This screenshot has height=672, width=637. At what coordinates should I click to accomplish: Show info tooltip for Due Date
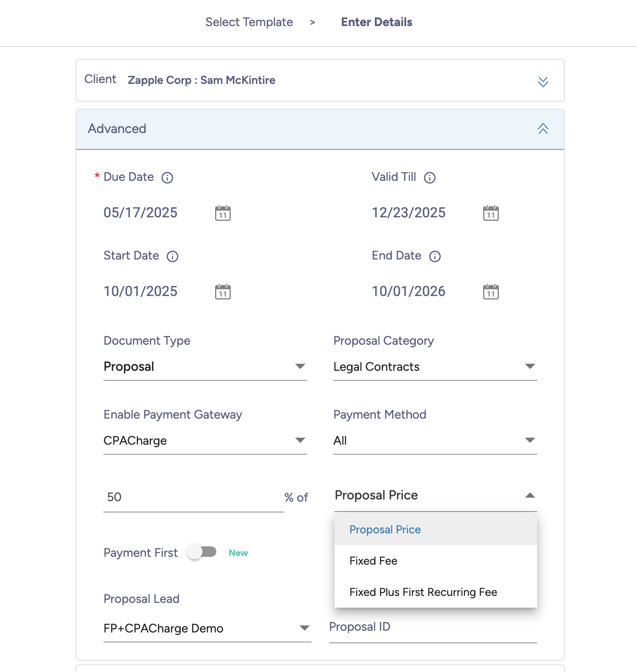click(167, 177)
